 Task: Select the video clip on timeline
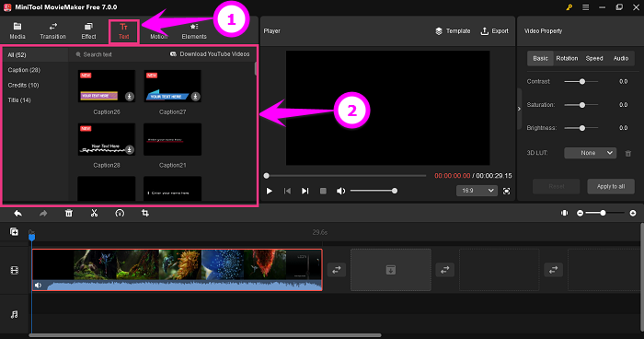tap(177, 270)
